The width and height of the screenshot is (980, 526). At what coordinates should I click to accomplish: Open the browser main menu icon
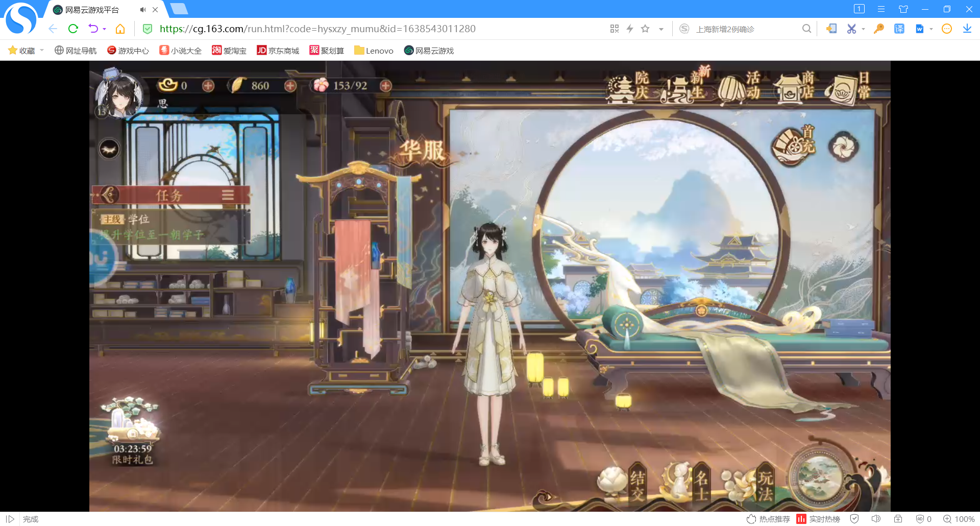(x=881, y=9)
